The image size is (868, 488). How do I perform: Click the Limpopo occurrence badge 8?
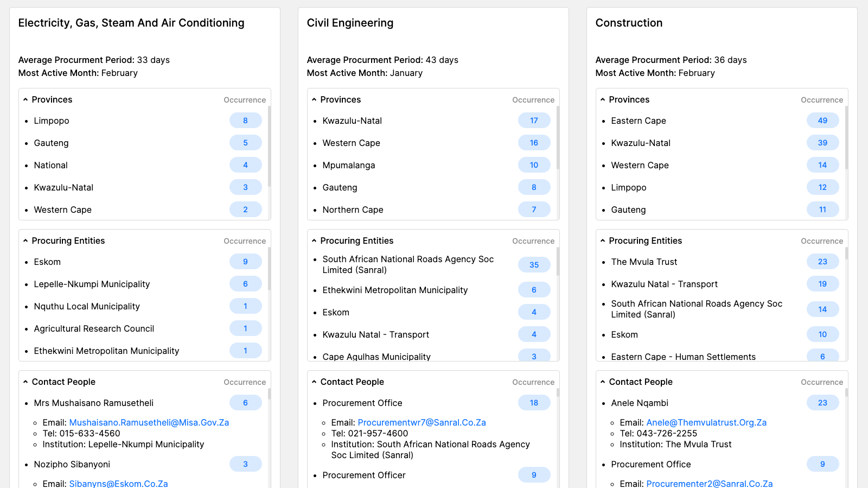[x=245, y=121]
